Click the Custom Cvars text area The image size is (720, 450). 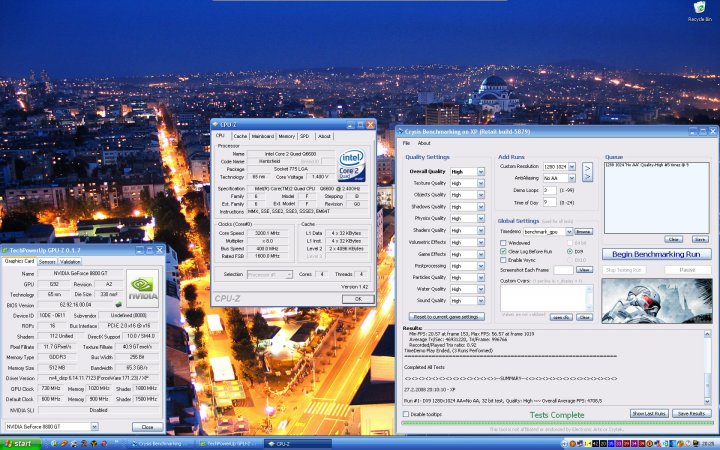click(x=546, y=298)
